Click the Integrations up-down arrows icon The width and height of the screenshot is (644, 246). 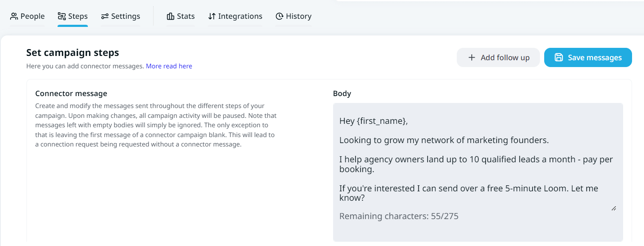(212, 16)
